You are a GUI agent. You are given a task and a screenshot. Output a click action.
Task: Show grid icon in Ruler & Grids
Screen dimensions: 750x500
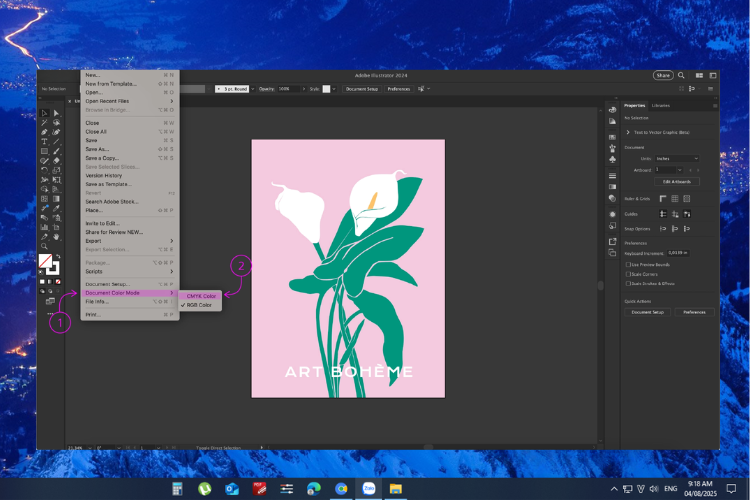tap(675, 199)
